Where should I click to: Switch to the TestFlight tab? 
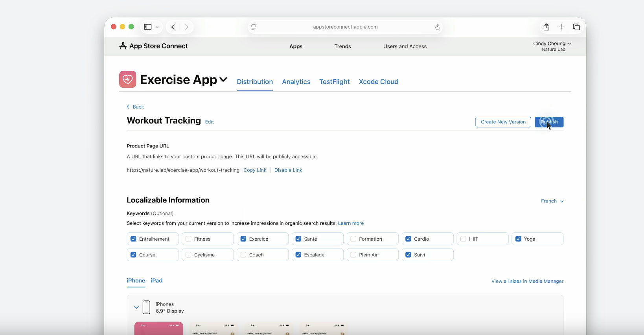pos(335,82)
